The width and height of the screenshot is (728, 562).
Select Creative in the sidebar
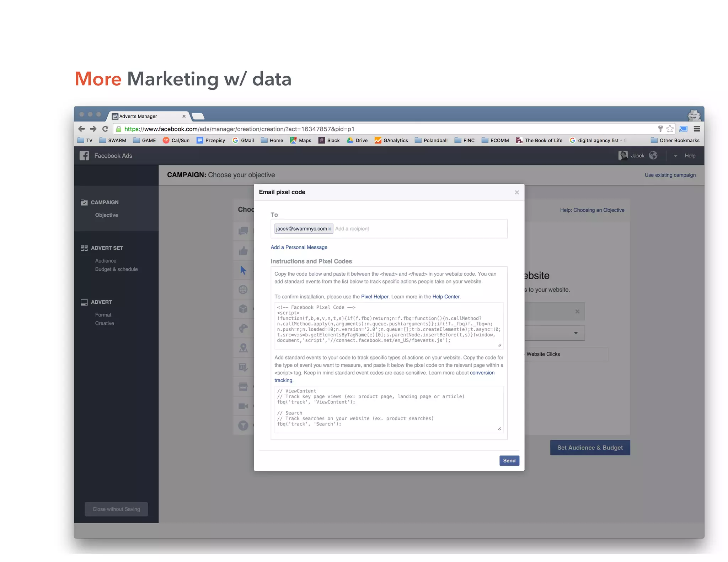[x=105, y=323]
